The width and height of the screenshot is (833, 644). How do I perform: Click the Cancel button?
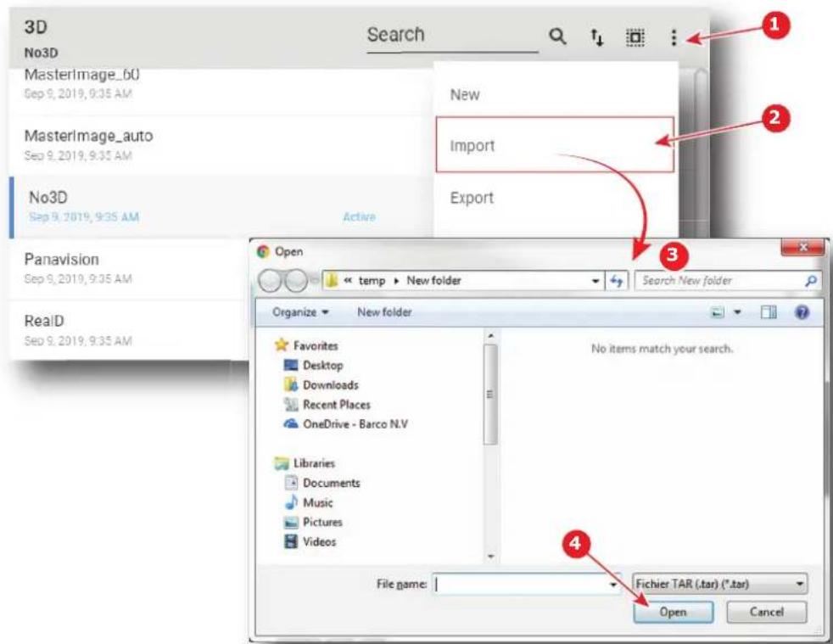[x=767, y=612]
